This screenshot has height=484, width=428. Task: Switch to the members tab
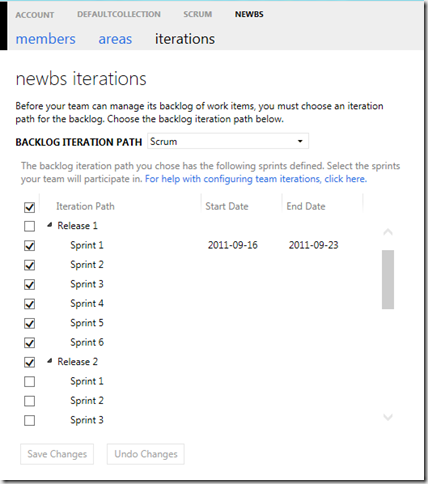46,39
